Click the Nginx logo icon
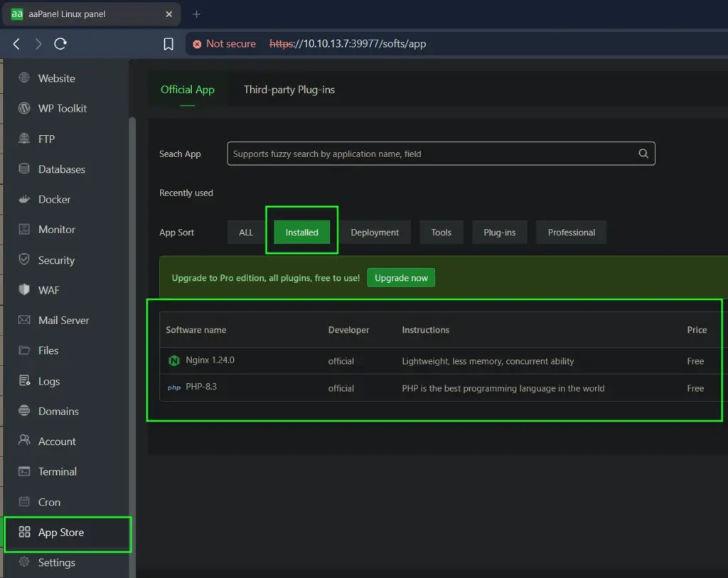Screen dimensions: 728x578 click(174, 360)
